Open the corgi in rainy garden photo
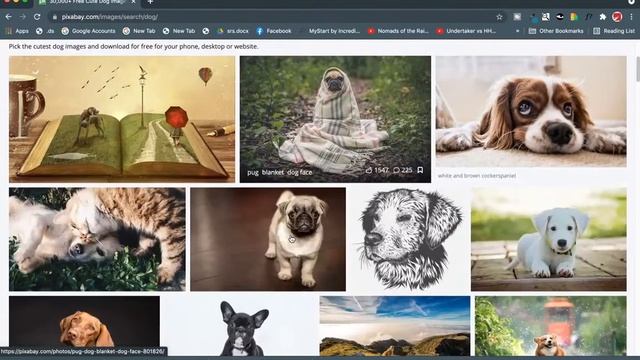 [551, 326]
